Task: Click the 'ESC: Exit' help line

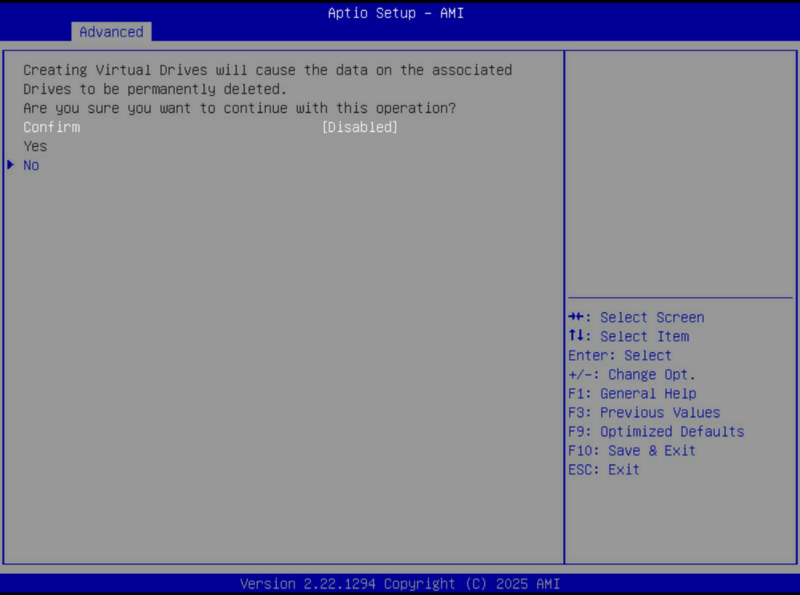Action: point(604,469)
